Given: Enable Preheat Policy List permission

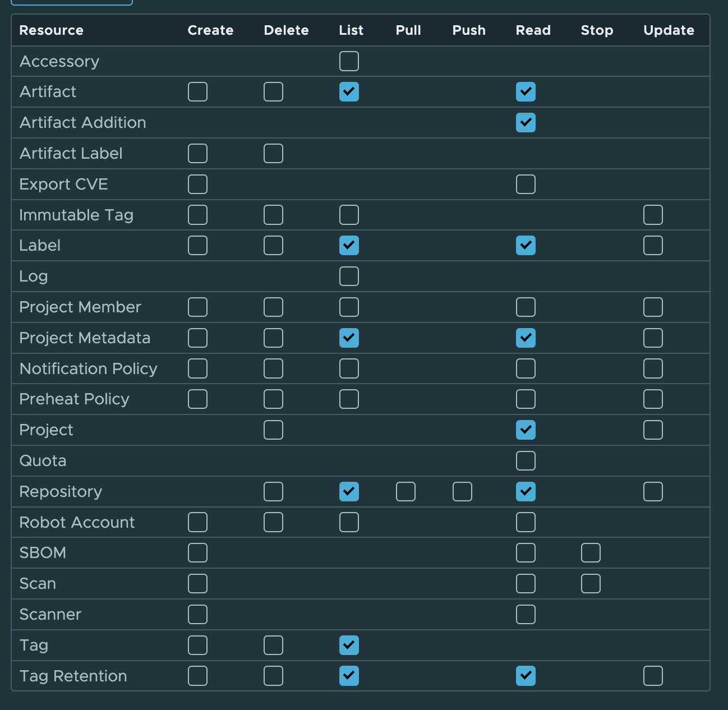Looking at the screenshot, I should [349, 399].
